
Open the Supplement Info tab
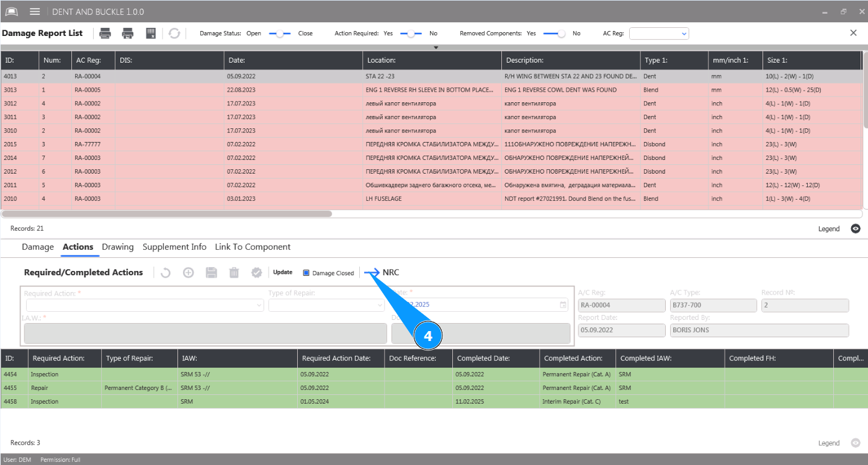(x=174, y=247)
